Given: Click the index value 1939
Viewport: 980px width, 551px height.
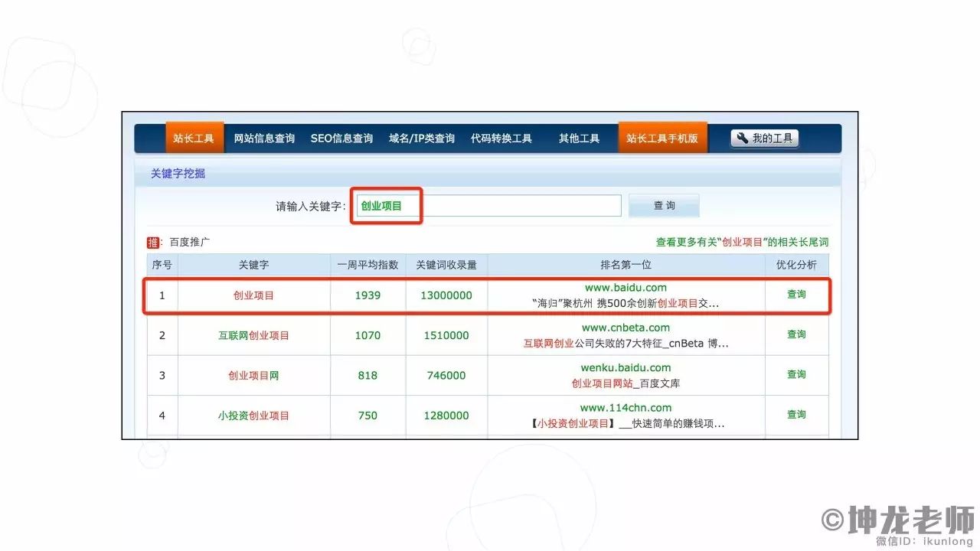Looking at the screenshot, I should pyautogui.click(x=367, y=295).
